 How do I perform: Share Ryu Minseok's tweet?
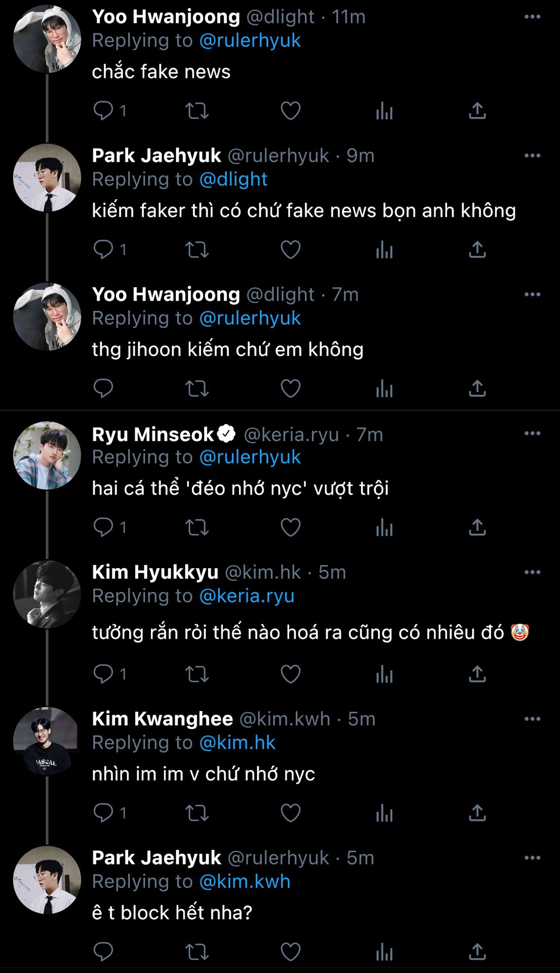(x=477, y=527)
